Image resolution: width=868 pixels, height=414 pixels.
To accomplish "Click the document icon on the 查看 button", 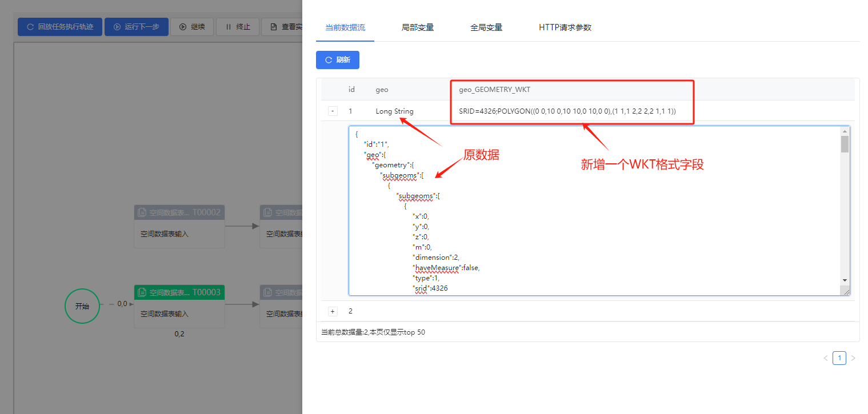I will (273, 26).
